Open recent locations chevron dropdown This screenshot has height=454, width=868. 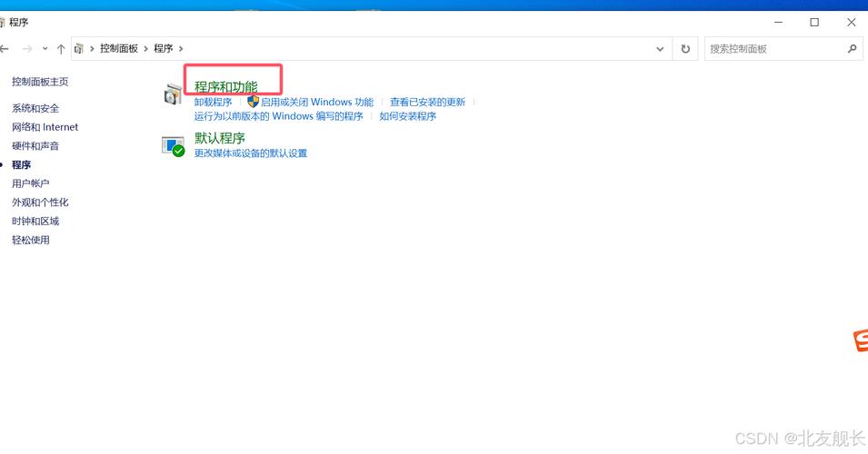pyautogui.click(x=45, y=49)
